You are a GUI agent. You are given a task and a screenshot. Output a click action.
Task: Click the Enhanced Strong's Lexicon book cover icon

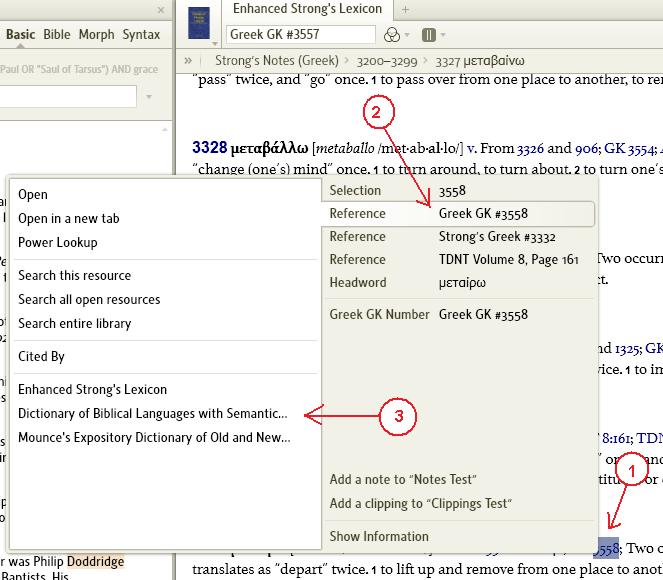(199, 23)
